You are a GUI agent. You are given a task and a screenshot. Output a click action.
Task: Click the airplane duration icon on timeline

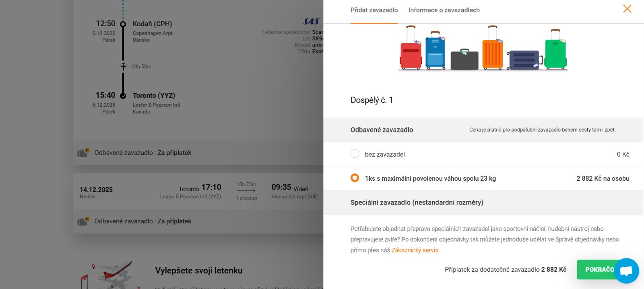tap(123, 66)
